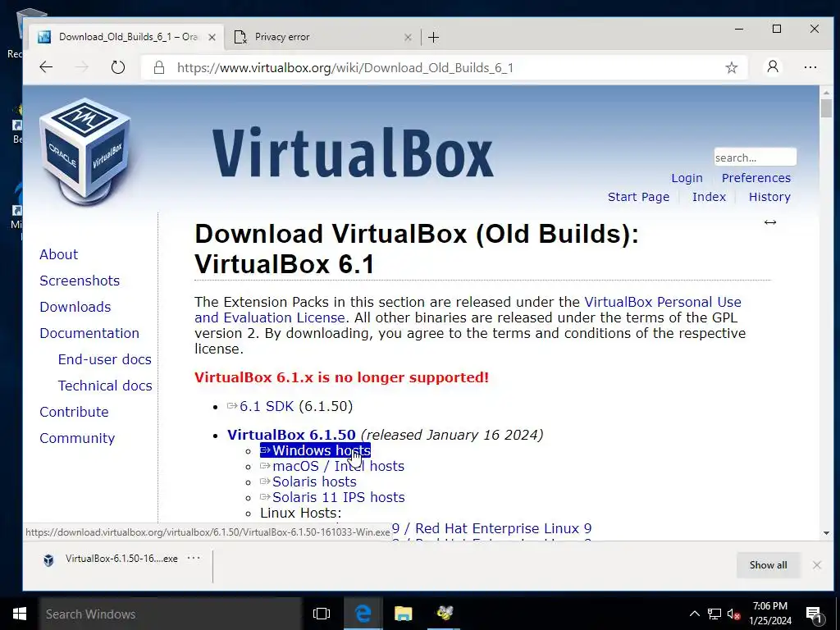Screen dimensions: 840x630
Task: Click the address bar URL field
Action: [x=445, y=67]
